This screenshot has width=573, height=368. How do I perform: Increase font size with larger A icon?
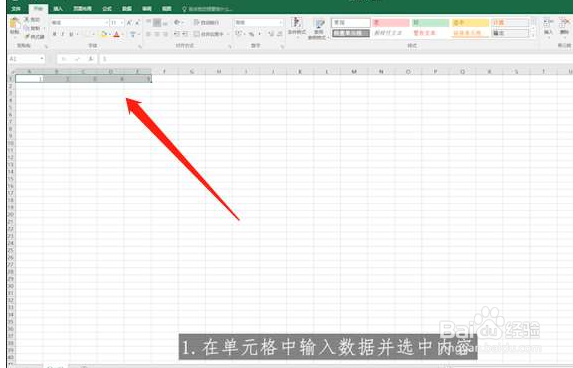[x=129, y=23]
